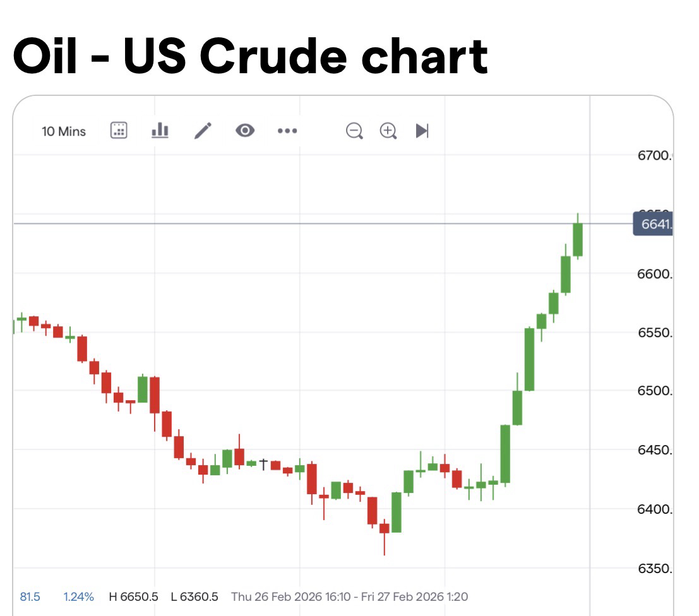
Task: Zoom in with the plus magnifier
Action: pos(388,131)
